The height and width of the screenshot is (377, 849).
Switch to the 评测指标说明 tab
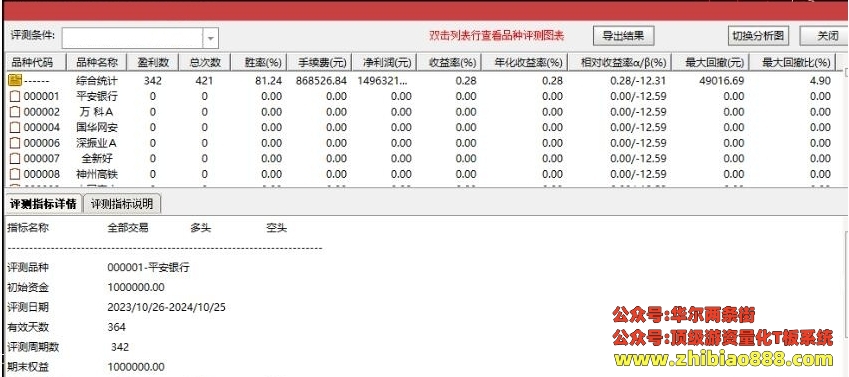point(122,204)
